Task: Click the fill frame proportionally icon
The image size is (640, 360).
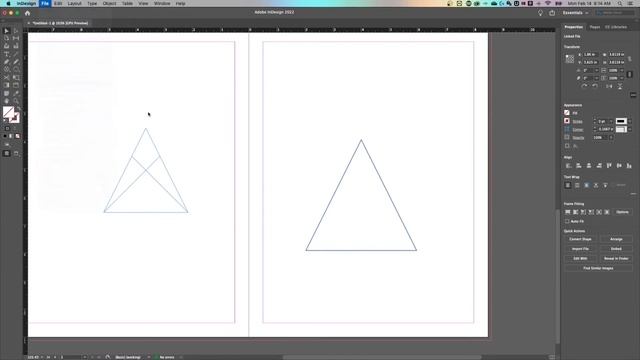Action: pyautogui.click(x=568, y=212)
